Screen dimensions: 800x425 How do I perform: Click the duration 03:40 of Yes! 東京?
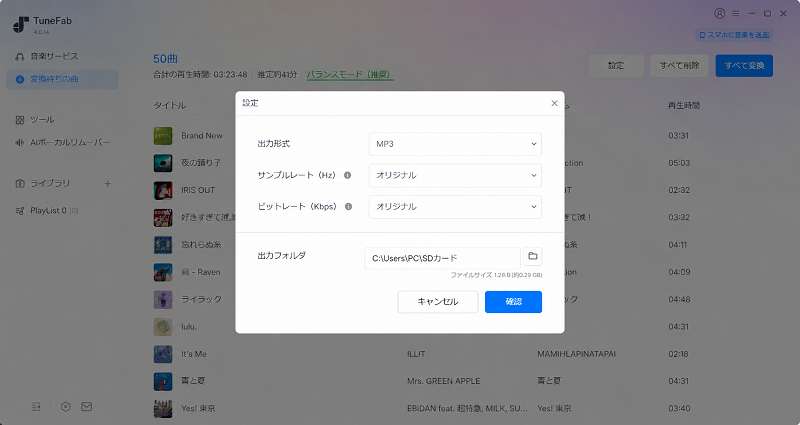click(679, 409)
